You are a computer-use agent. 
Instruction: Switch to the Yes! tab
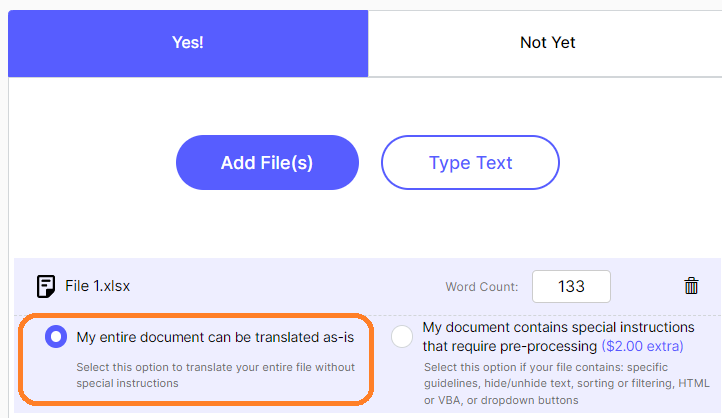(x=188, y=43)
